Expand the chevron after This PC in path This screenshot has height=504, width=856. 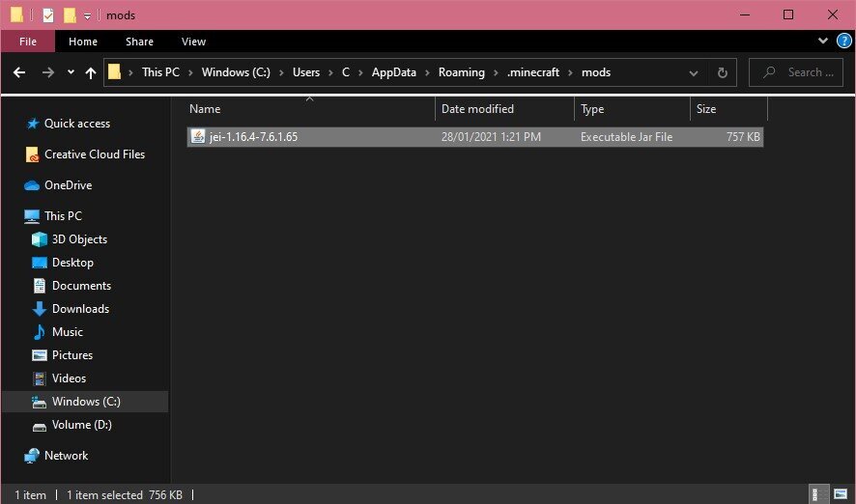(190, 72)
